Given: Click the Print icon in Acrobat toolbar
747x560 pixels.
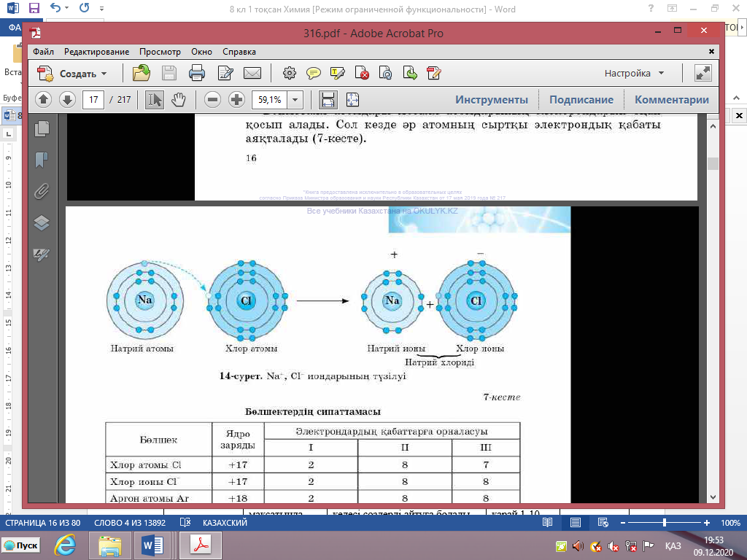Looking at the screenshot, I should (x=196, y=73).
